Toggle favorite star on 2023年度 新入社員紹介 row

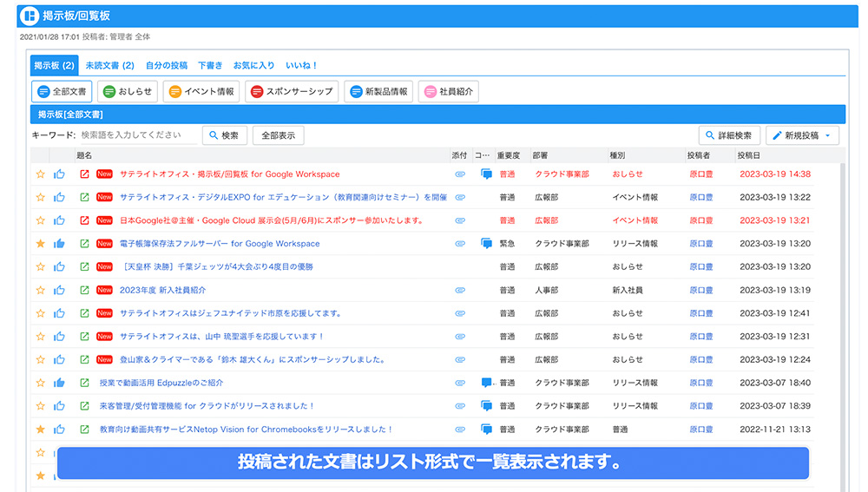[x=41, y=290]
